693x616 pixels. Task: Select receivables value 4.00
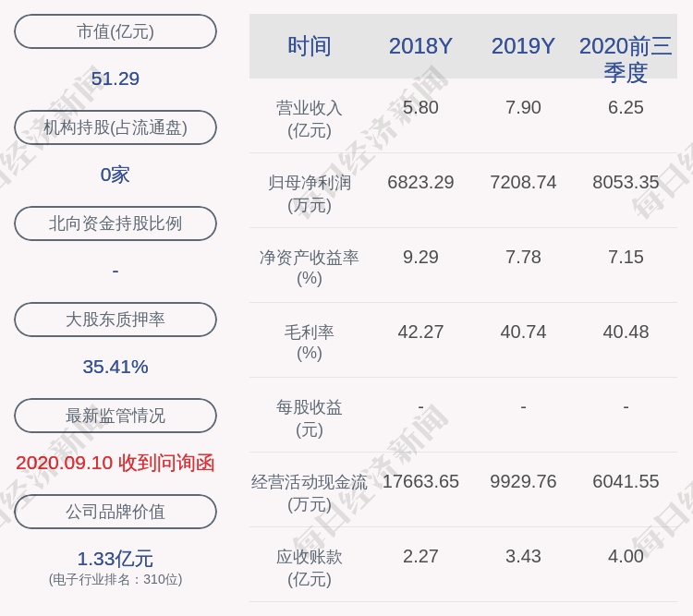point(626,556)
